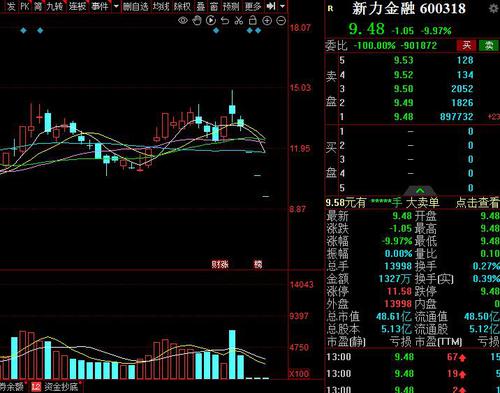
Task: Toggle the 除权 ex-rights option
Action: click(182, 6)
